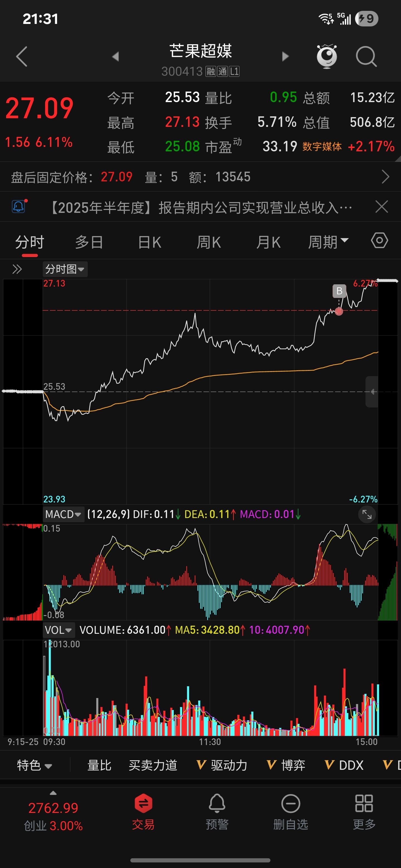Open the 更多 more menu
This screenshot has height=868, width=401.
point(364,812)
